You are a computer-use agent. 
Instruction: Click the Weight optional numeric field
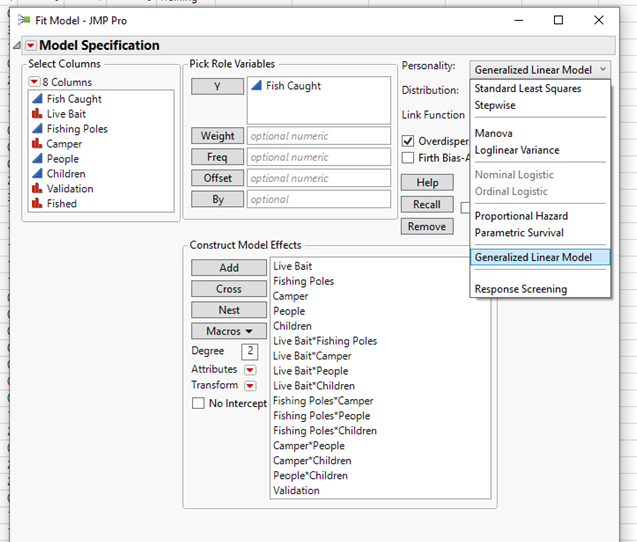318,136
